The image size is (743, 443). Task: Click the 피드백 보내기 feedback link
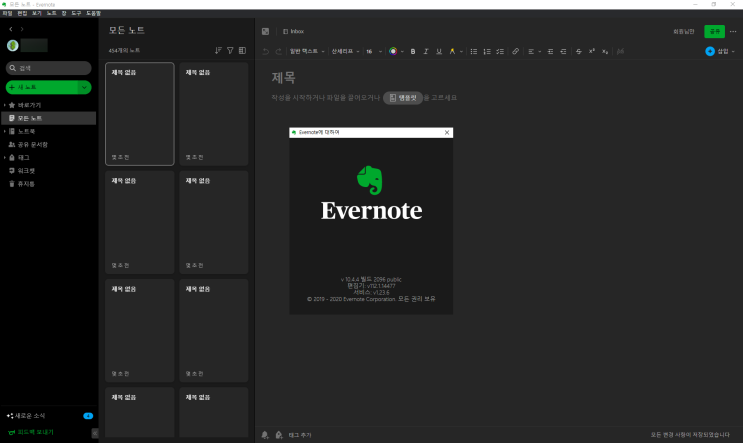(x=31, y=432)
